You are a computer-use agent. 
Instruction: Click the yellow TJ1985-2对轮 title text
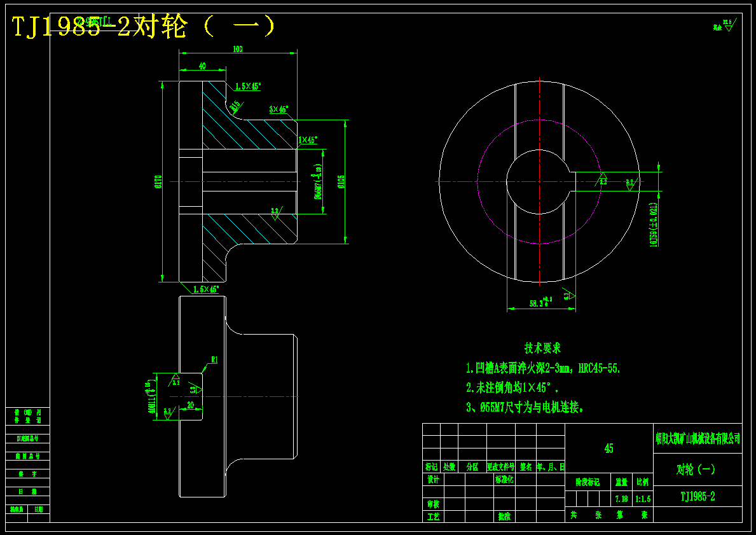tap(144, 27)
